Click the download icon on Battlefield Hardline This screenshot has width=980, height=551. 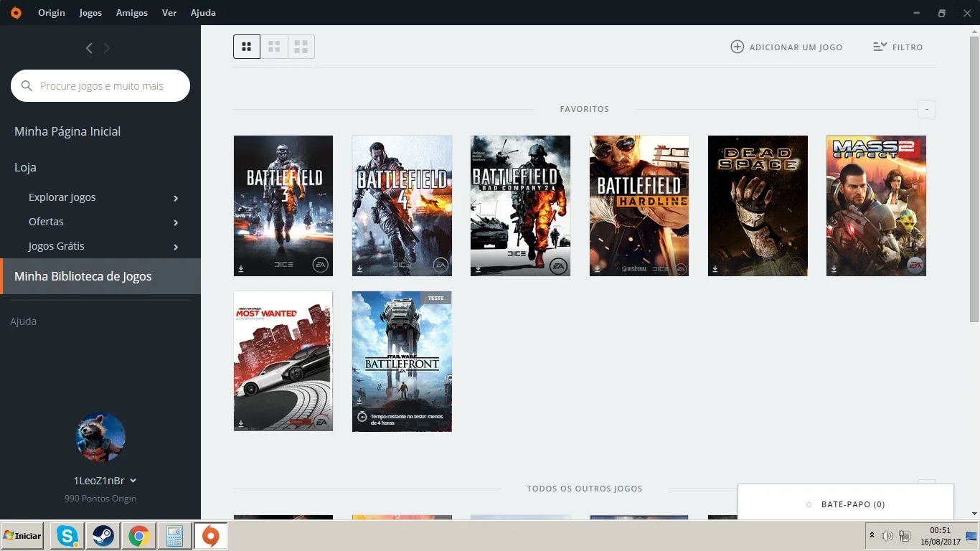(597, 269)
